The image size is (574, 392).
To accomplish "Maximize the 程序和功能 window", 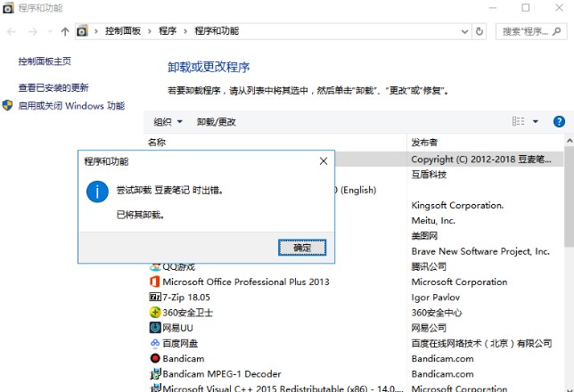I will coord(526,7).
